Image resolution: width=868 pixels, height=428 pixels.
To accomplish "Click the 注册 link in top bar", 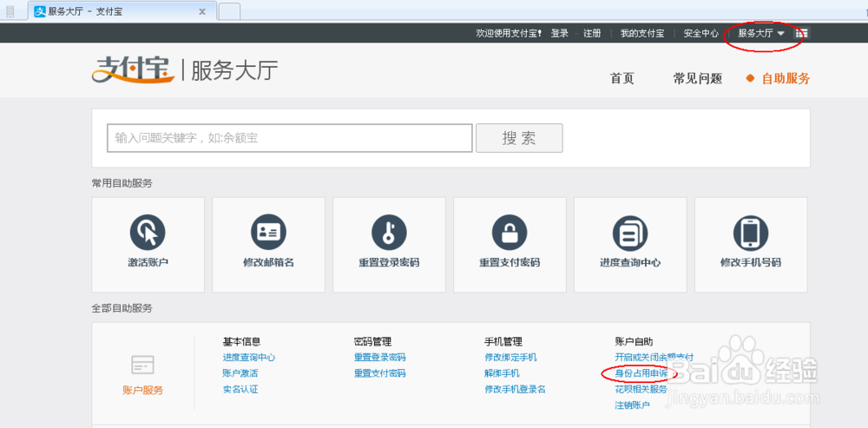I will [592, 33].
